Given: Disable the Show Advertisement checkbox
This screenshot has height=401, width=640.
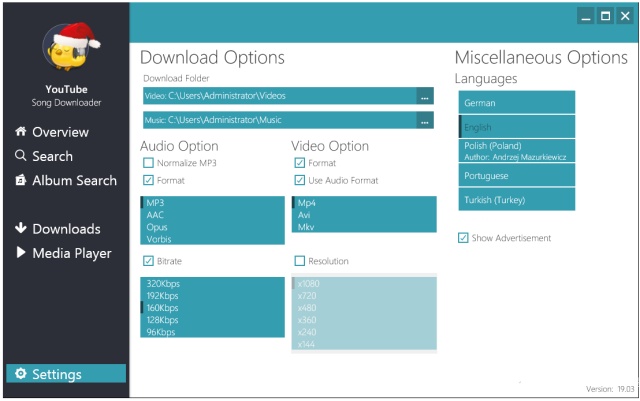Looking at the screenshot, I should pos(463,238).
